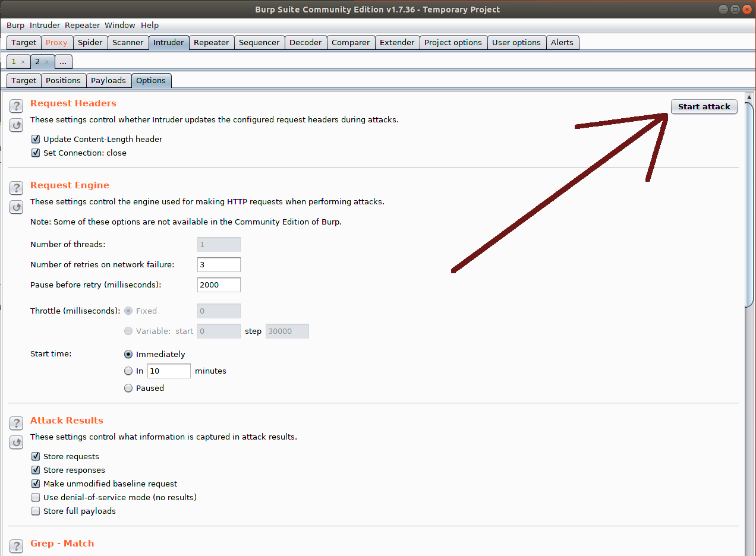Switch to the main Target tool tab
The width and height of the screenshot is (756, 556).
(x=24, y=42)
